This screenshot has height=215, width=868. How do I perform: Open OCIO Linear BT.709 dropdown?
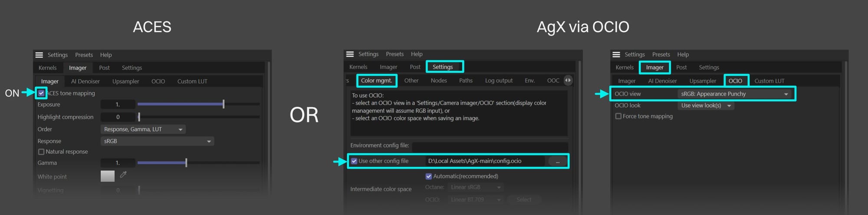point(476,199)
